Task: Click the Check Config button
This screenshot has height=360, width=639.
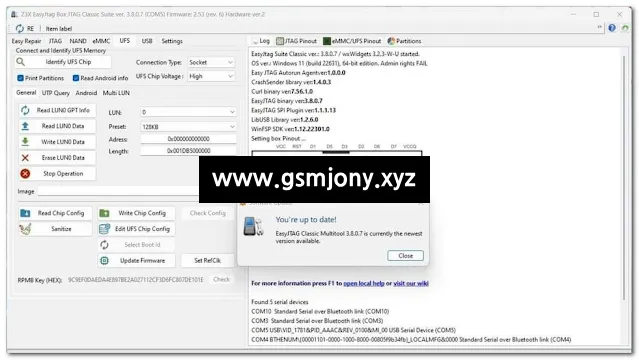Action: pyautogui.click(x=207, y=213)
